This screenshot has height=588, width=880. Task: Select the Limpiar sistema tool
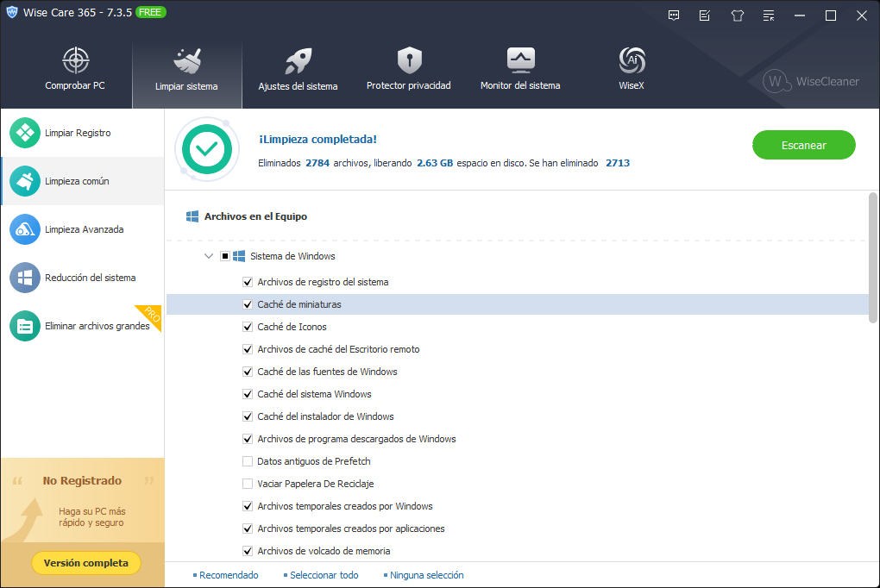pos(186,69)
